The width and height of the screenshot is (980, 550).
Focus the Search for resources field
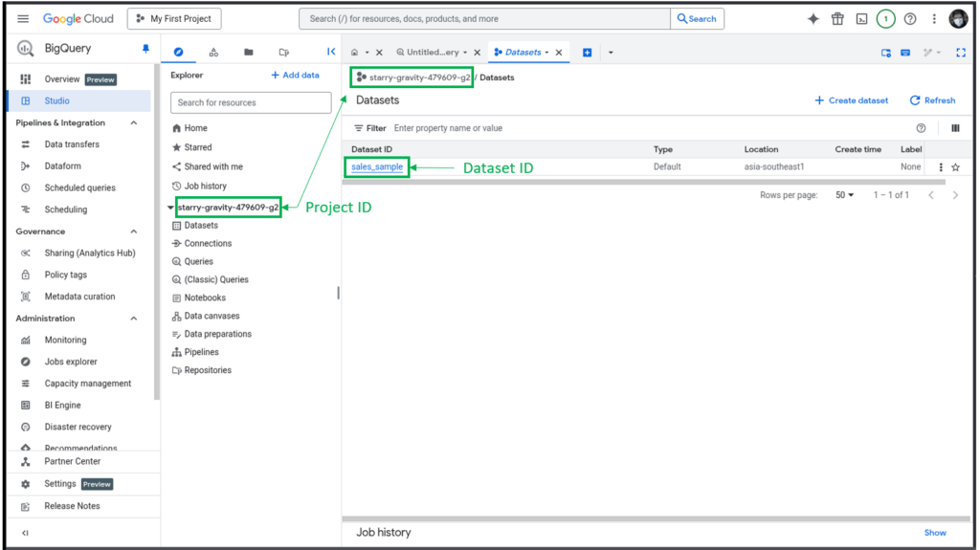(x=251, y=102)
